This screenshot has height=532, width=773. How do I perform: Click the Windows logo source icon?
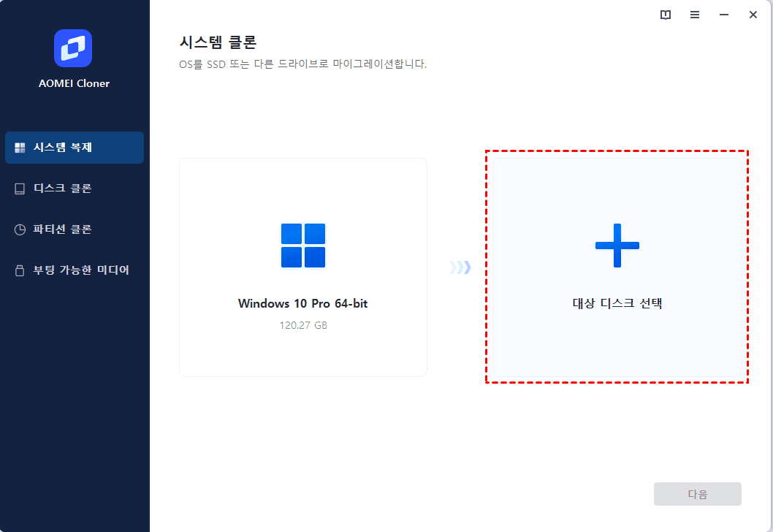pos(303,246)
